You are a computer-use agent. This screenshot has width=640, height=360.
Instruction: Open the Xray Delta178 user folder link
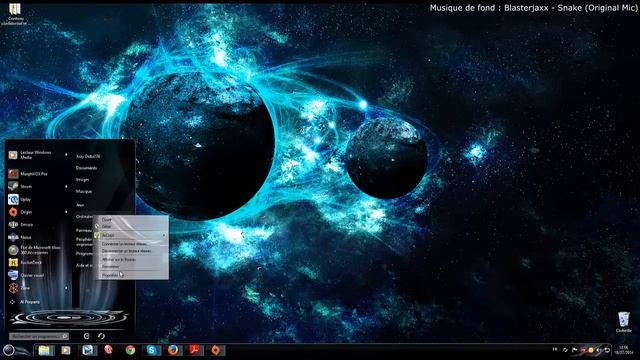(88, 156)
